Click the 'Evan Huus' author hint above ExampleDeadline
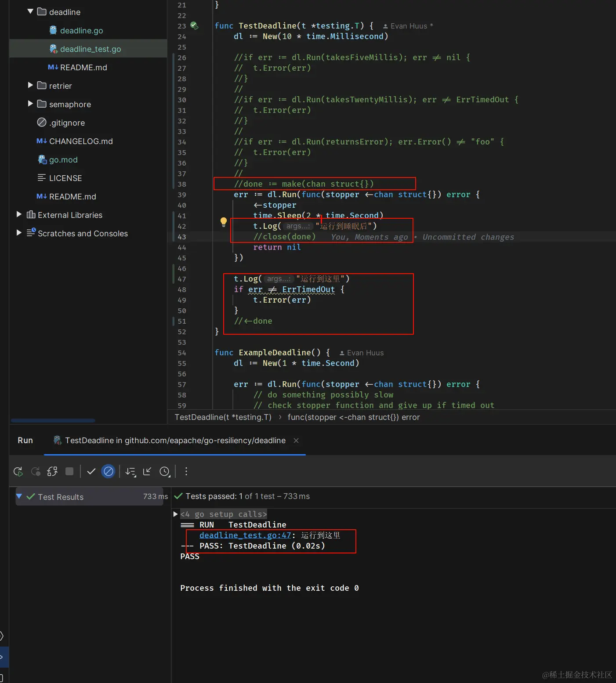 pos(362,353)
